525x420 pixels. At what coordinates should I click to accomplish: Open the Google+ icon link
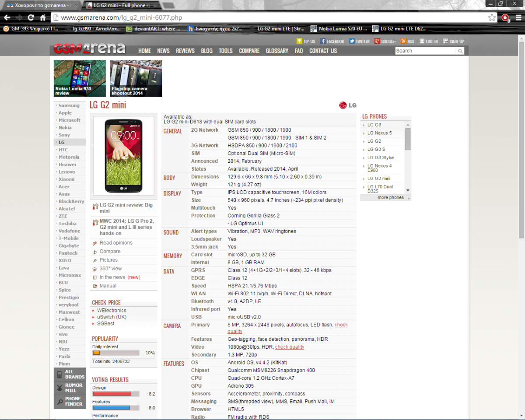(377, 41)
